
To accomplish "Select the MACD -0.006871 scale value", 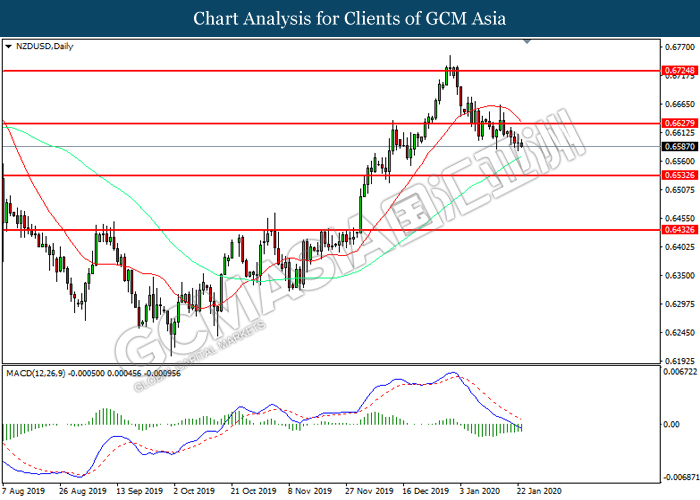I will (x=681, y=477).
